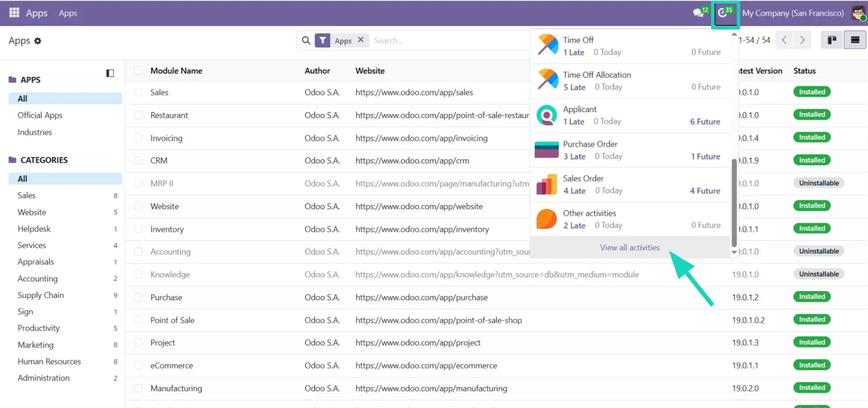868x408 pixels.
Task: Open the chat messages icon
Action: 699,13
